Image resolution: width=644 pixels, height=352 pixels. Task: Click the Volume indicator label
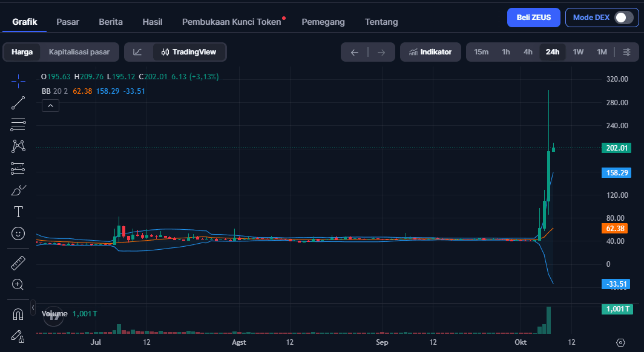54,314
